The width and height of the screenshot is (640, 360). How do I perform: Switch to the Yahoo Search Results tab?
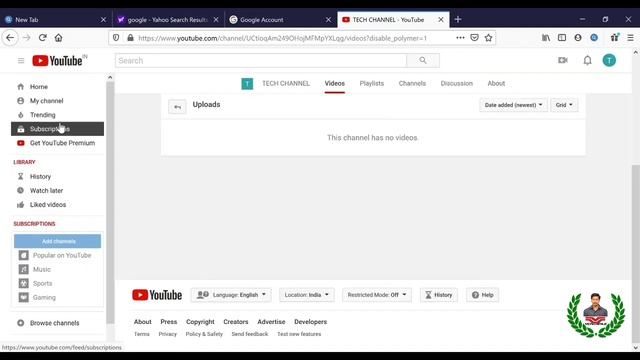pos(168,19)
